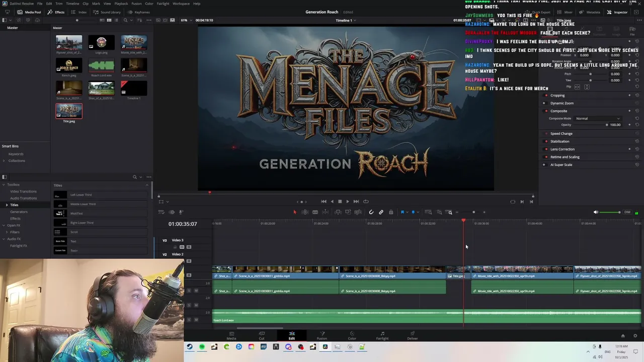Switch media pool to thumbnail view
The width and height of the screenshot is (644, 362).
click(109, 20)
